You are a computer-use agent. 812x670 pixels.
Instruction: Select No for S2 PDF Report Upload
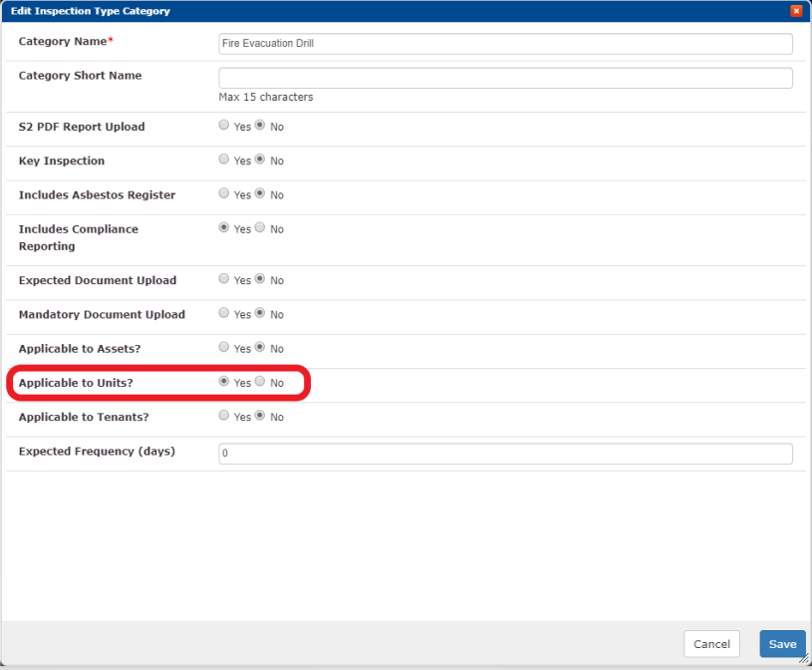260,125
